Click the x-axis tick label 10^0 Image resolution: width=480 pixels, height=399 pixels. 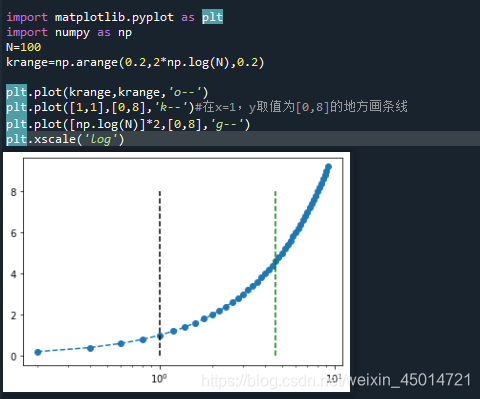[159, 379]
